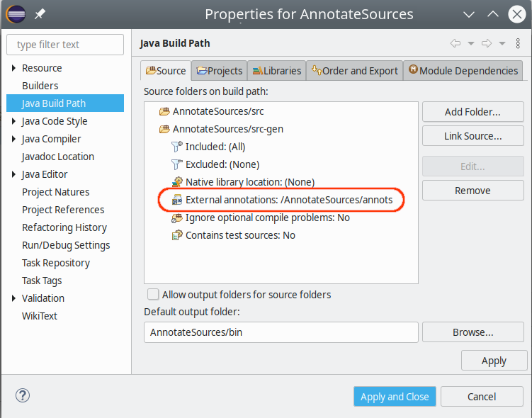532x418 pixels.
Task: Click the Remove button
Action: [x=473, y=191]
